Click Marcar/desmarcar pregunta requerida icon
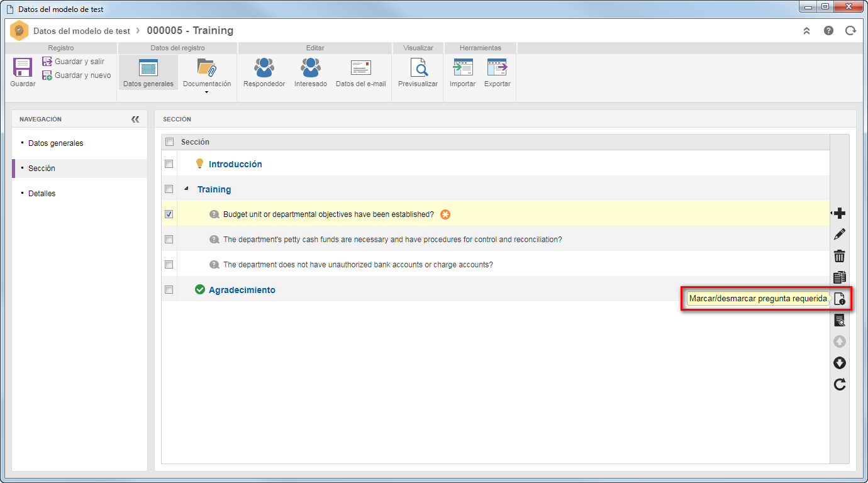The width and height of the screenshot is (868, 483). click(840, 299)
